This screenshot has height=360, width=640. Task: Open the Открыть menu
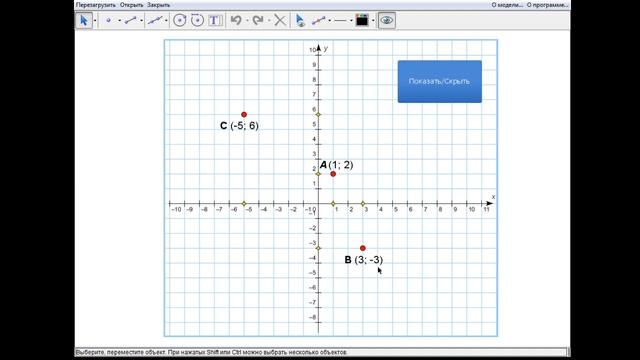pyautogui.click(x=131, y=5)
